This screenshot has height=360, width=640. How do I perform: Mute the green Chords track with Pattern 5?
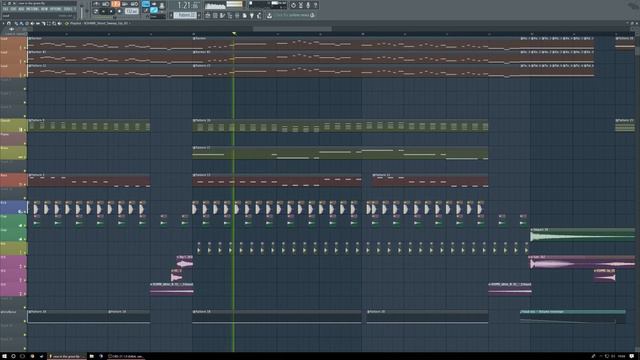[x=24, y=130]
